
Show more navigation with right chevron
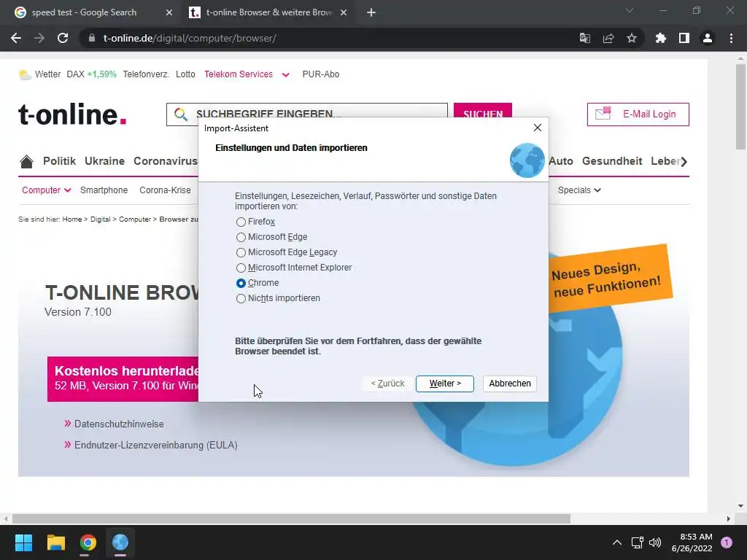pos(684,161)
